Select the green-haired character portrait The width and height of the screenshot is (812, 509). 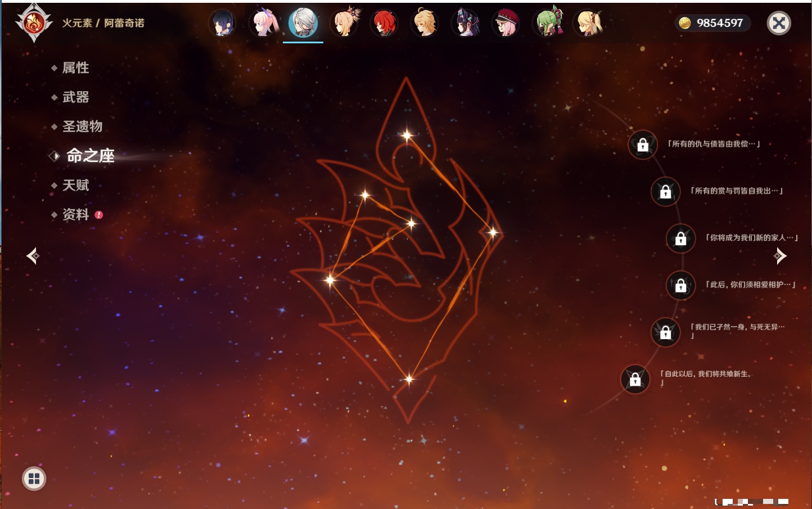pyautogui.click(x=547, y=23)
